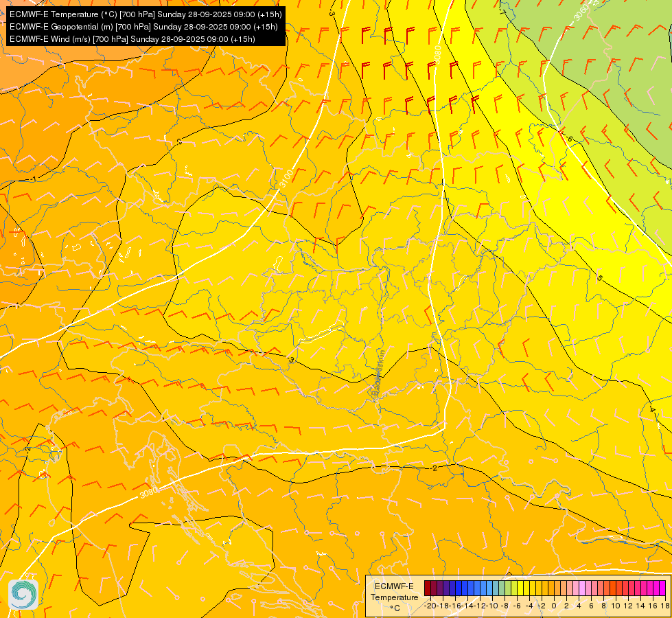
Task: Click the legend tick label -14
Action: tap(468, 606)
